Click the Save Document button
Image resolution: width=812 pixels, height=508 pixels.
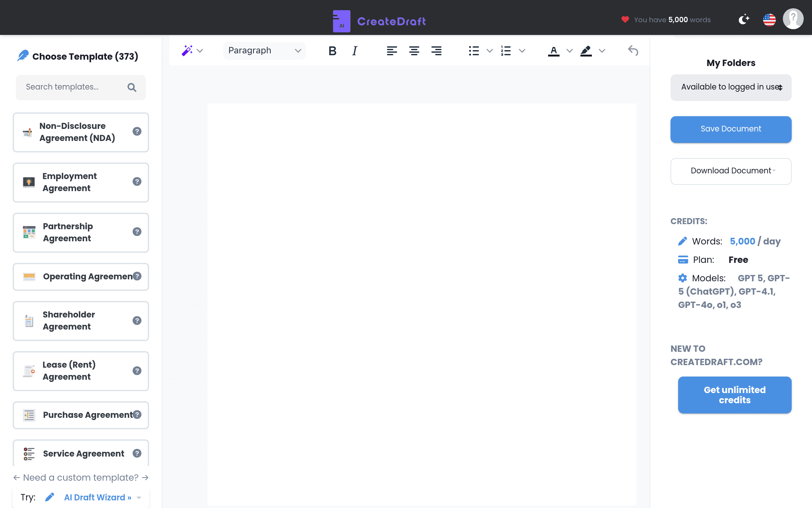click(x=731, y=129)
